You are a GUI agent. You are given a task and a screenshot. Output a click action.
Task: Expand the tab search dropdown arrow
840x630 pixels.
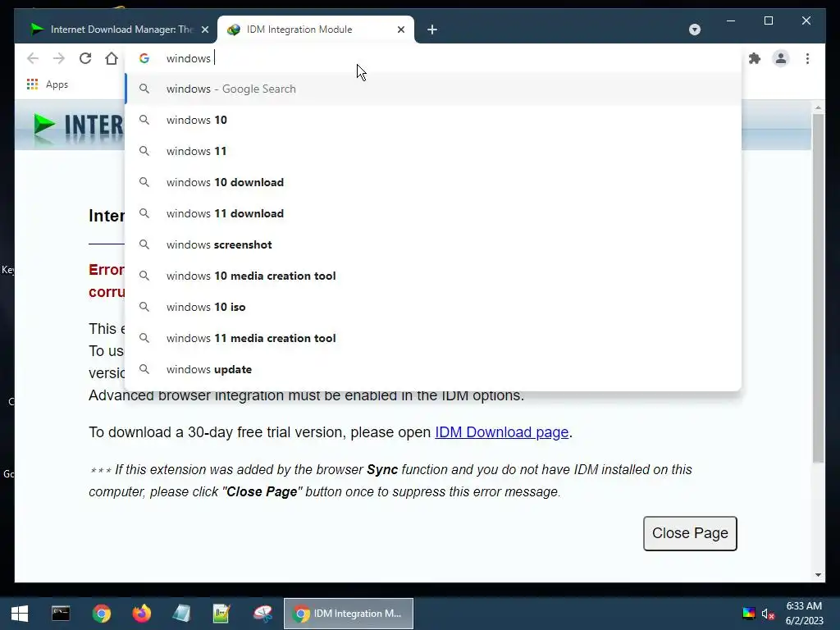pyautogui.click(x=695, y=30)
